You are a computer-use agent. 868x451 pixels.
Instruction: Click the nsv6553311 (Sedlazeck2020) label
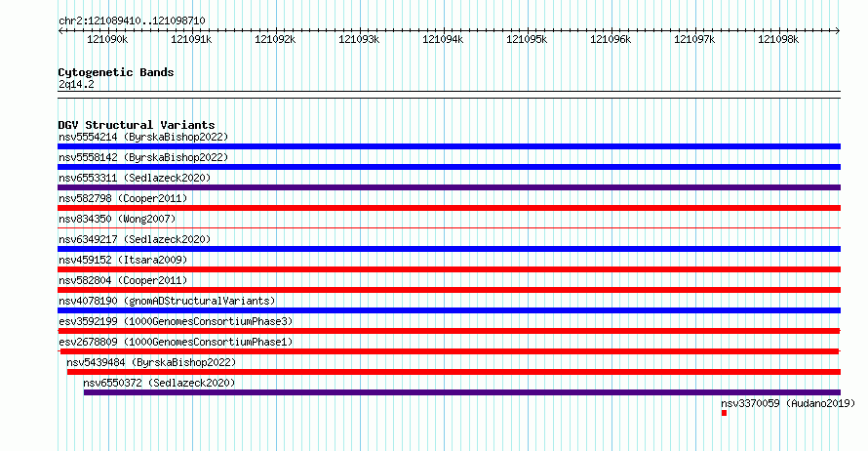coord(135,178)
